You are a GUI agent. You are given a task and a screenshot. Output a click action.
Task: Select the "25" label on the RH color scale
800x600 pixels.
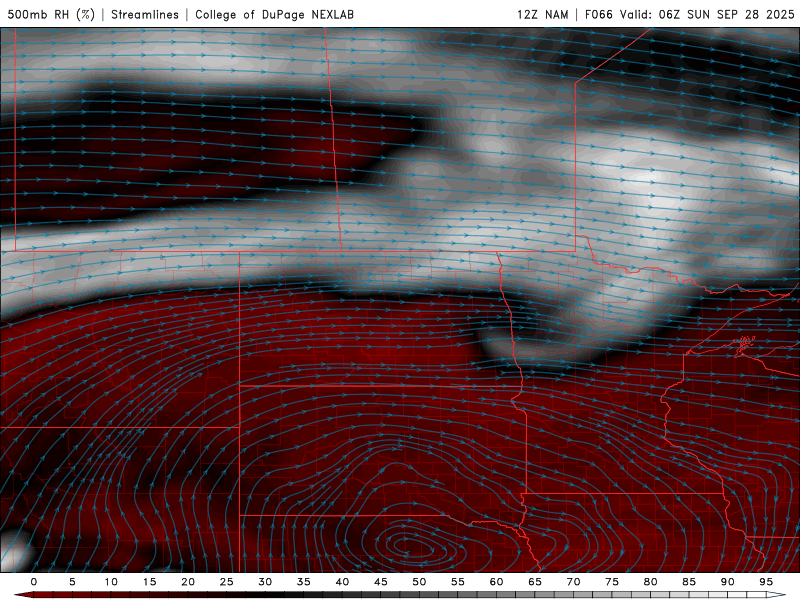[x=227, y=582]
